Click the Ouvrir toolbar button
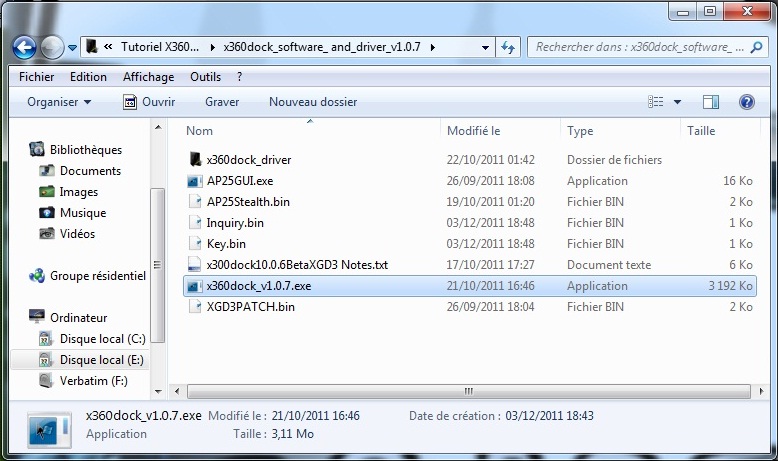Viewport: 778px width, 461px height. pos(149,102)
